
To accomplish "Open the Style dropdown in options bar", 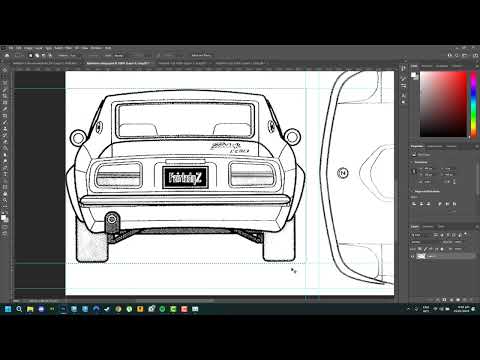I will [x=121, y=56].
